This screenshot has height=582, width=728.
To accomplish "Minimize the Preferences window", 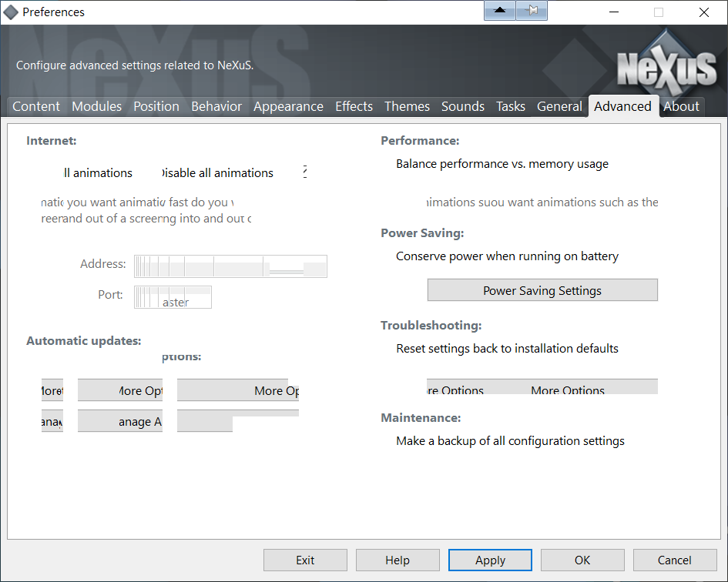I will click(x=614, y=12).
